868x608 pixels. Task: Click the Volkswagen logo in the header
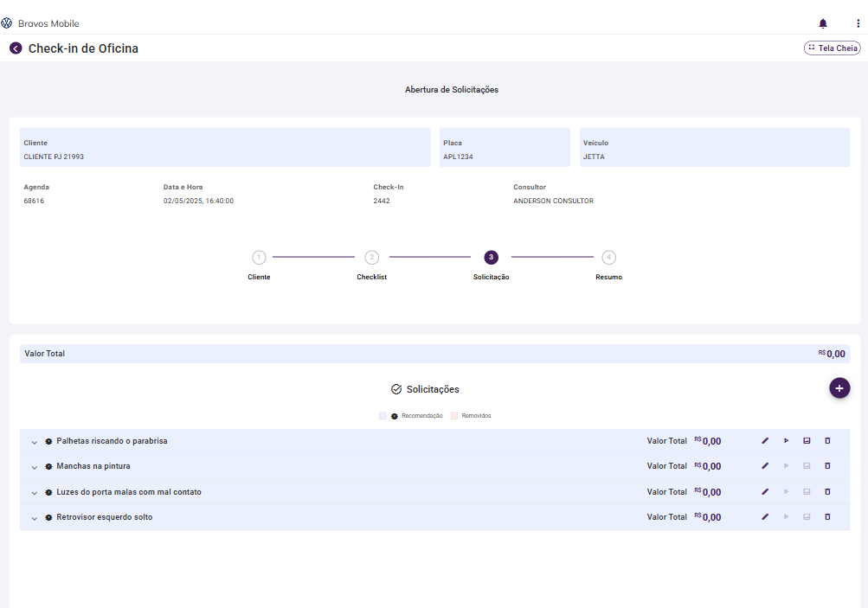(x=7, y=23)
